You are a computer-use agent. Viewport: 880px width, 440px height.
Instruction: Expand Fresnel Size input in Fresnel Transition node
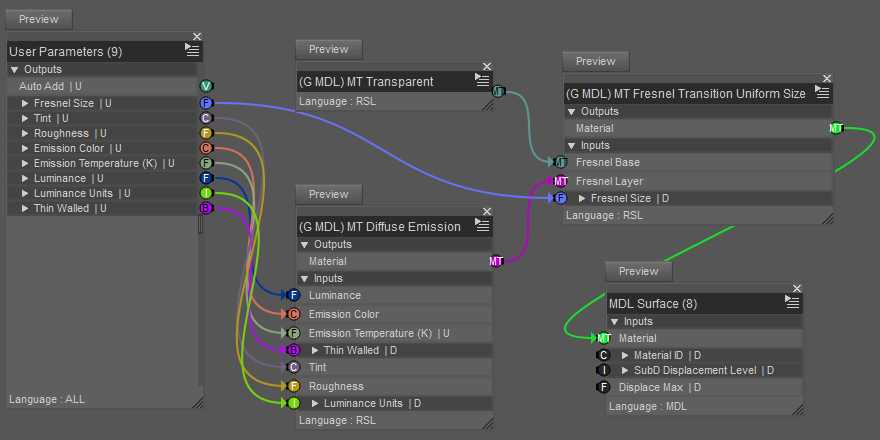[582, 198]
